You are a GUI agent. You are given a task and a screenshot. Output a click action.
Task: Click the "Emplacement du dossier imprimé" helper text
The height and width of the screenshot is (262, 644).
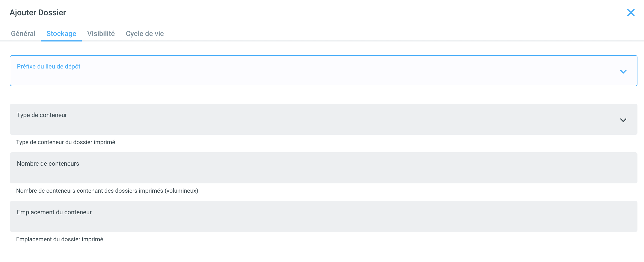(60, 239)
